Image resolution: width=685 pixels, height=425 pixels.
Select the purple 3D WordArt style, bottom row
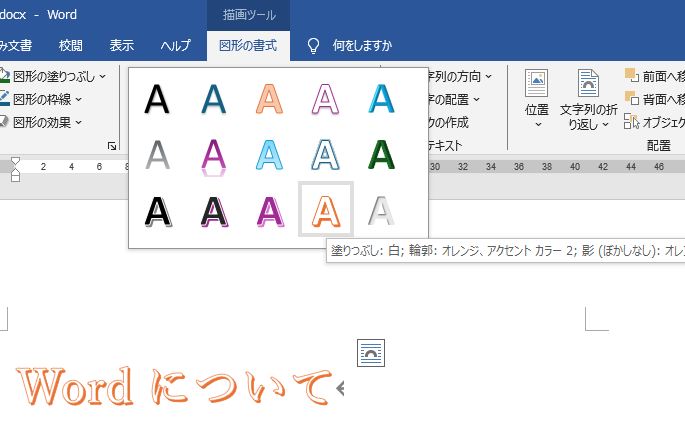pos(270,211)
